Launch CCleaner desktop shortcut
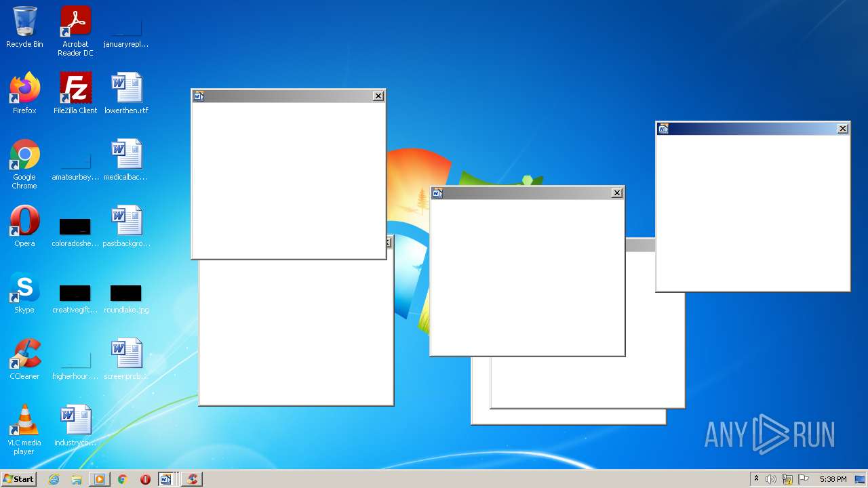The width and height of the screenshot is (868, 488). pyautogui.click(x=24, y=359)
